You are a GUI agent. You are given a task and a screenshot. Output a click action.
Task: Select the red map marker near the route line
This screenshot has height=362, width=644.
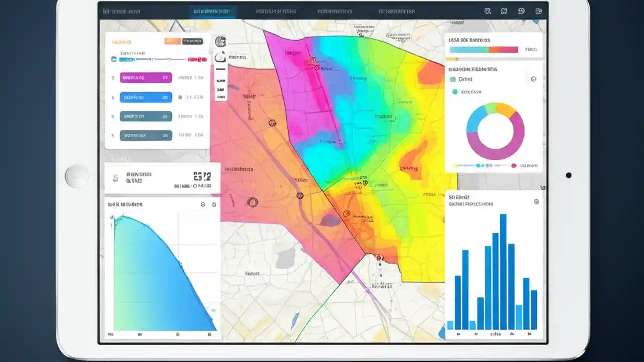378,257
